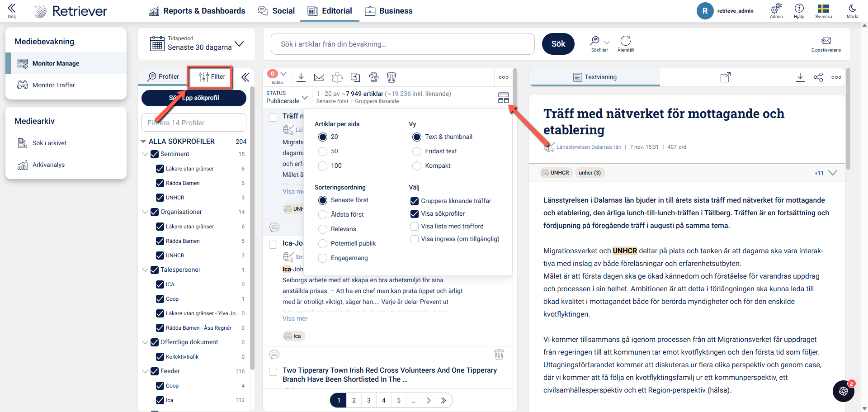868x412 pixels.
Task: Open Monitor Träffar in sidebar
Action: 66,85
